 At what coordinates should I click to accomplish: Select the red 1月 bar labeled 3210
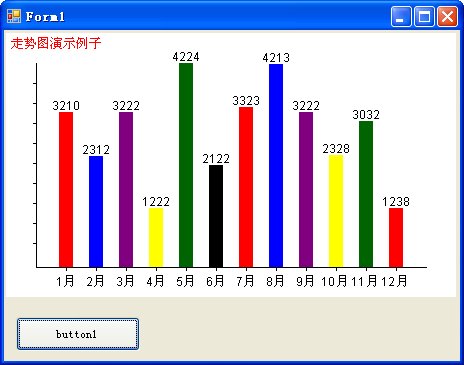(x=66, y=190)
